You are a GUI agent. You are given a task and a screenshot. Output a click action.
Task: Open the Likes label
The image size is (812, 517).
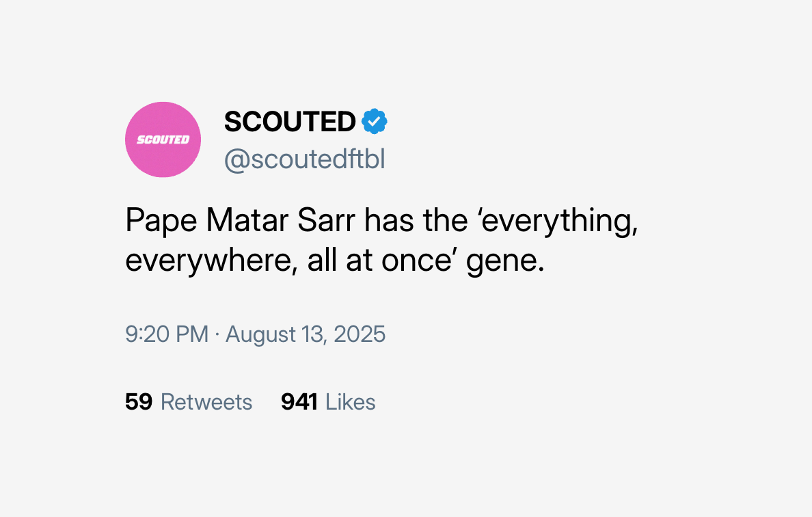tap(350, 402)
